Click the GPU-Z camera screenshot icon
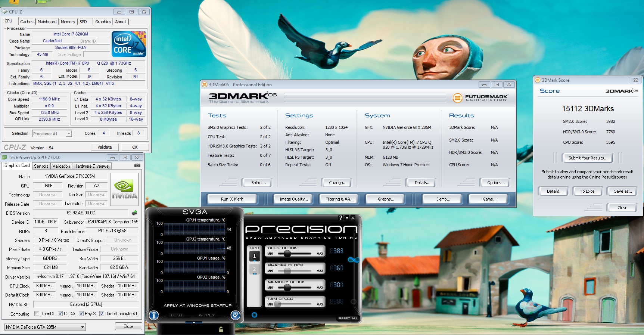 click(x=137, y=165)
